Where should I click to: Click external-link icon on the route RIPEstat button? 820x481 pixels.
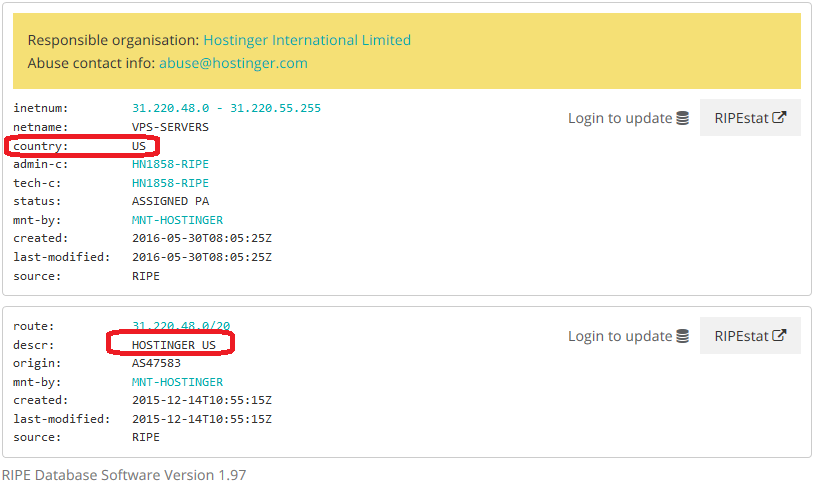[779, 335]
